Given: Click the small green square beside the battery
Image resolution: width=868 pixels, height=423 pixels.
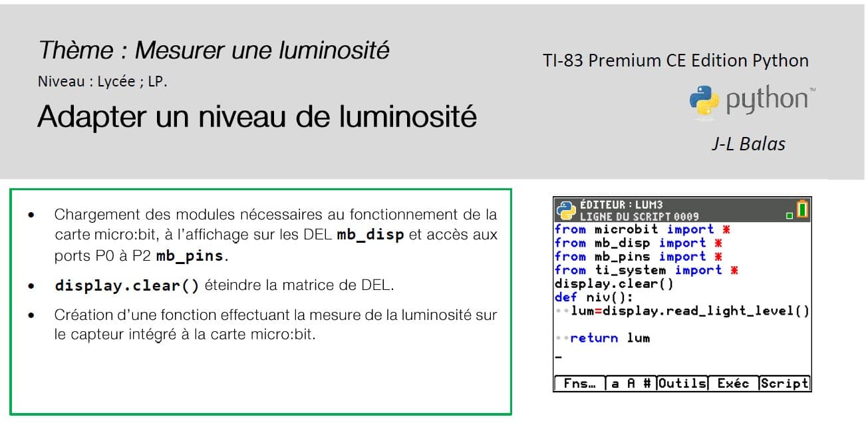Looking at the screenshot, I should coord(790,215).
